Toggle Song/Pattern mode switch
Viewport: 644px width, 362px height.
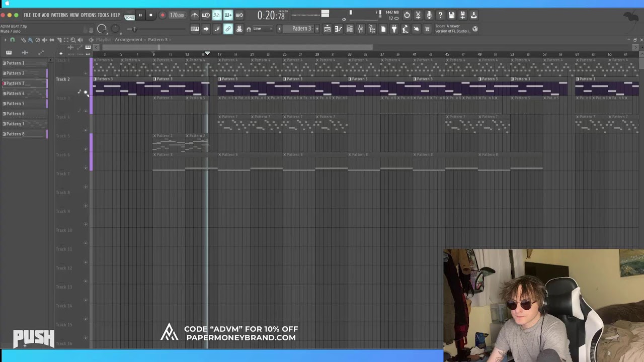point(129,16)
